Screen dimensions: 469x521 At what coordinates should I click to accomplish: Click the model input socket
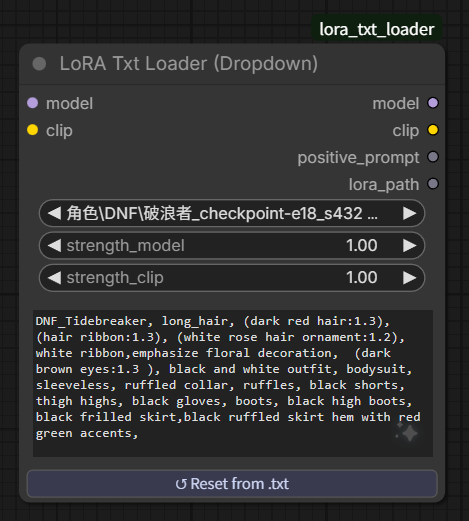33,103
